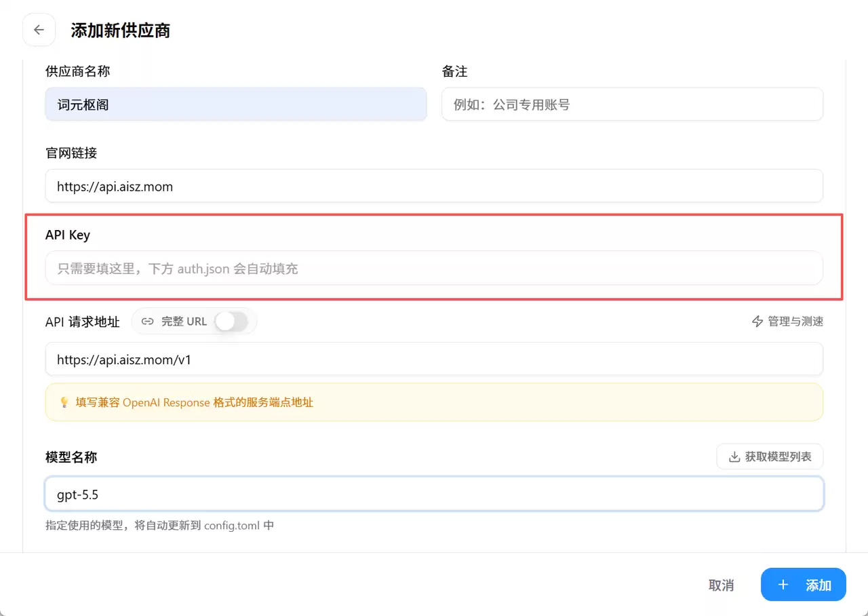Click the plus icon in 添加 button
This screenshot has height=616, width=868.
783,585
